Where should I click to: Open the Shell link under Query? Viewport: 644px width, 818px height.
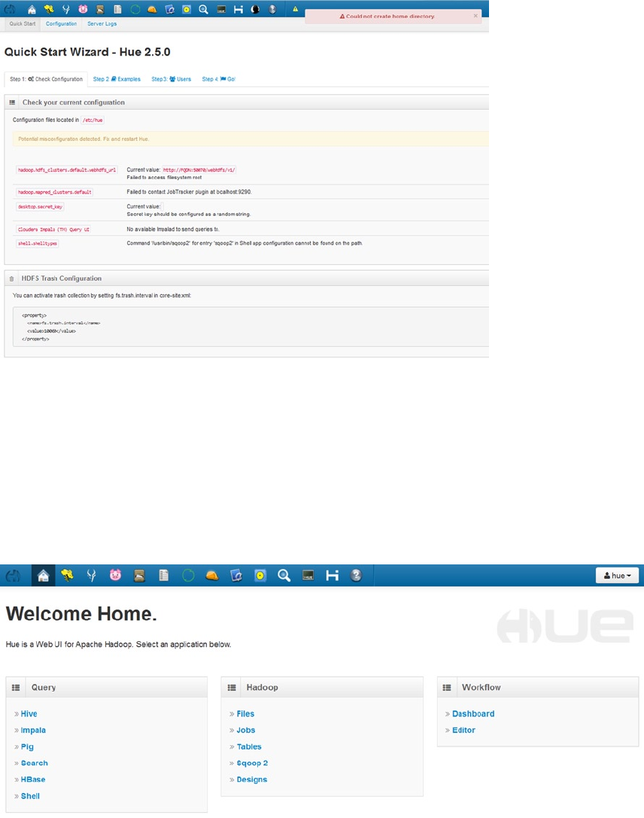coord(30,796)
